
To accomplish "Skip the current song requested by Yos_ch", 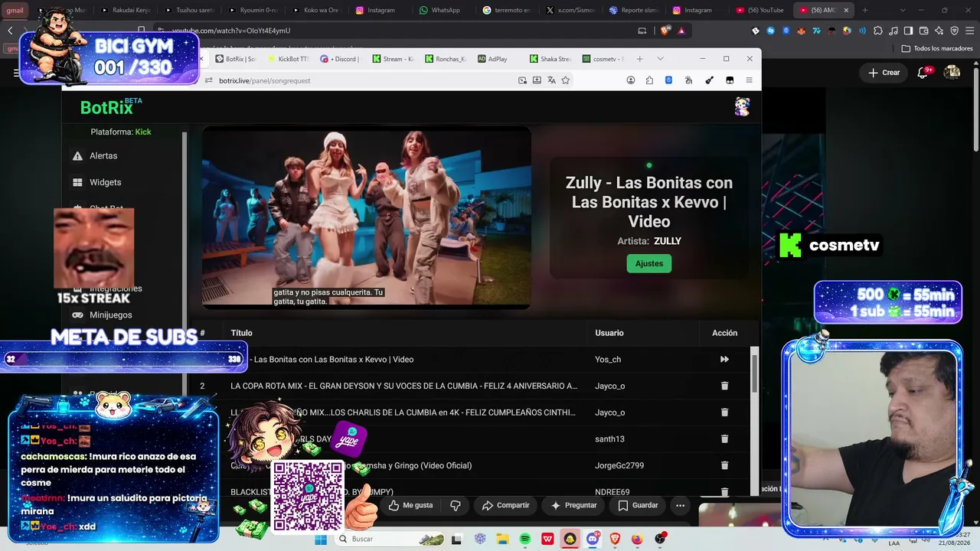I will [x=724, y=359].
